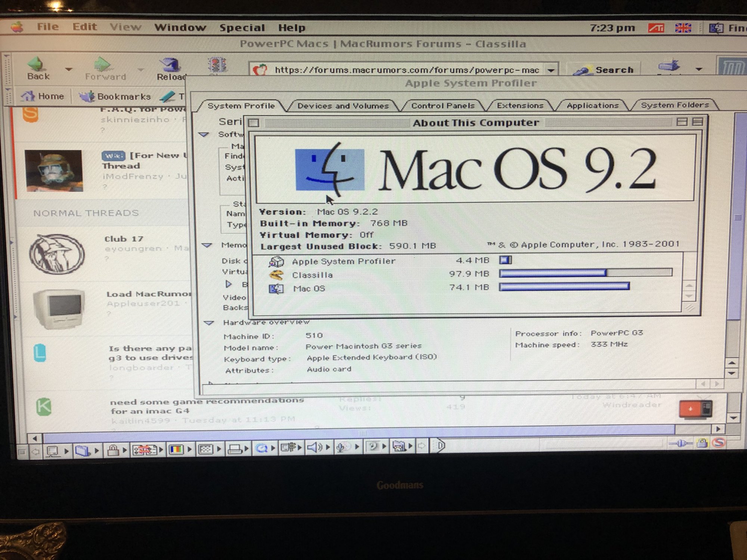
Task: Open the Help menu
Action: coord(292,28)
